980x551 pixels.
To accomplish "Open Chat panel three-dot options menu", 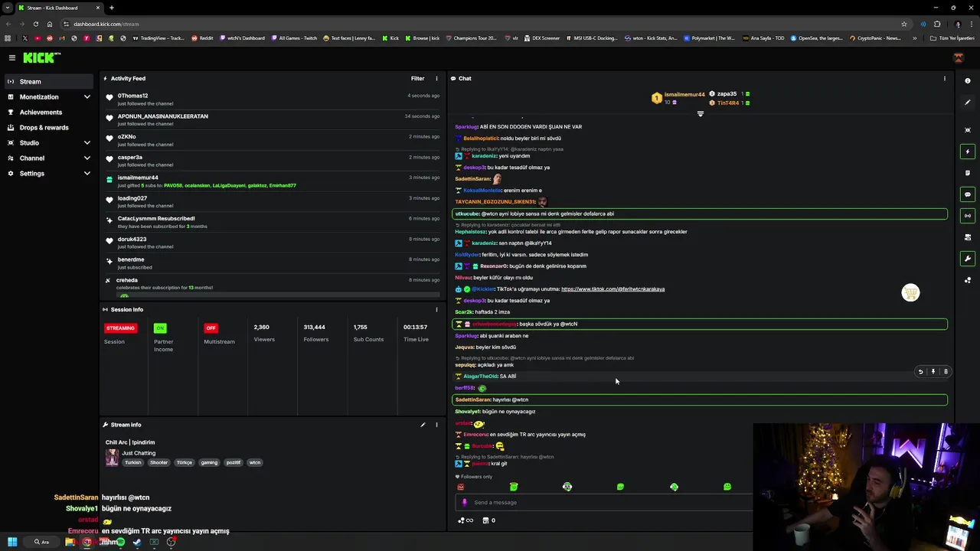I will [x=944, y=78].
